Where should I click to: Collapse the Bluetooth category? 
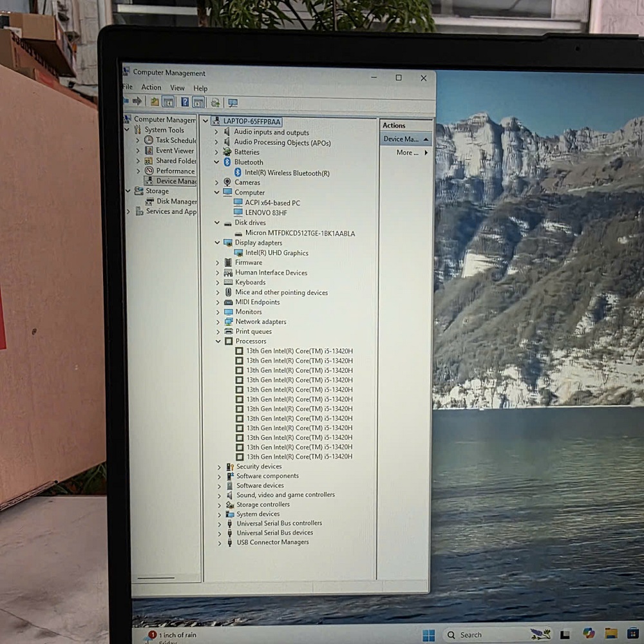[x=216, y=162]
